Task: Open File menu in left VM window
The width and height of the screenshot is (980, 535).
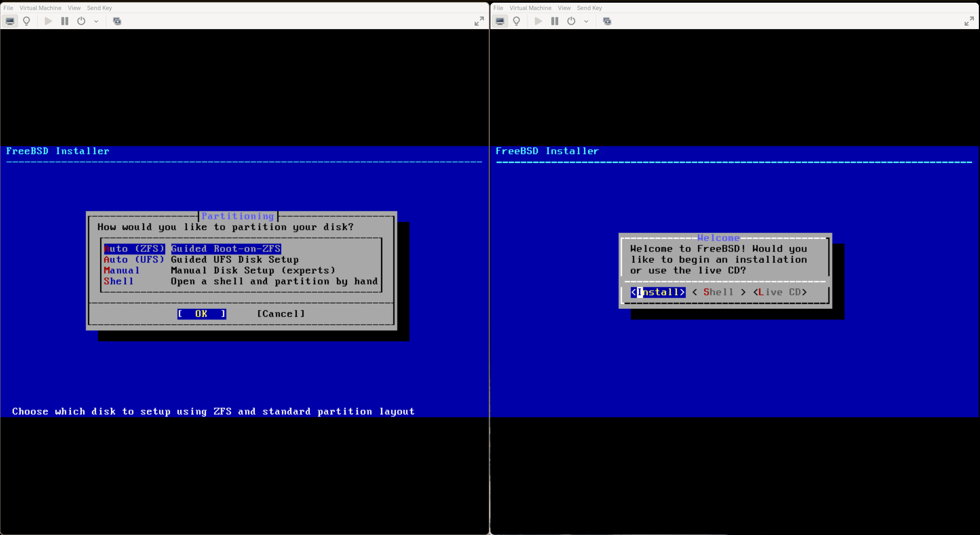Action: (8, 8)
